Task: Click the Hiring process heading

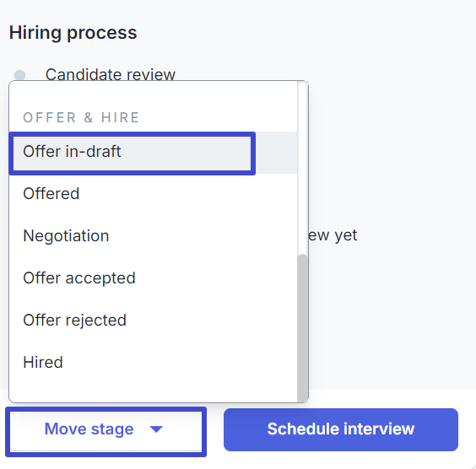Action: [x=73, y=32]
